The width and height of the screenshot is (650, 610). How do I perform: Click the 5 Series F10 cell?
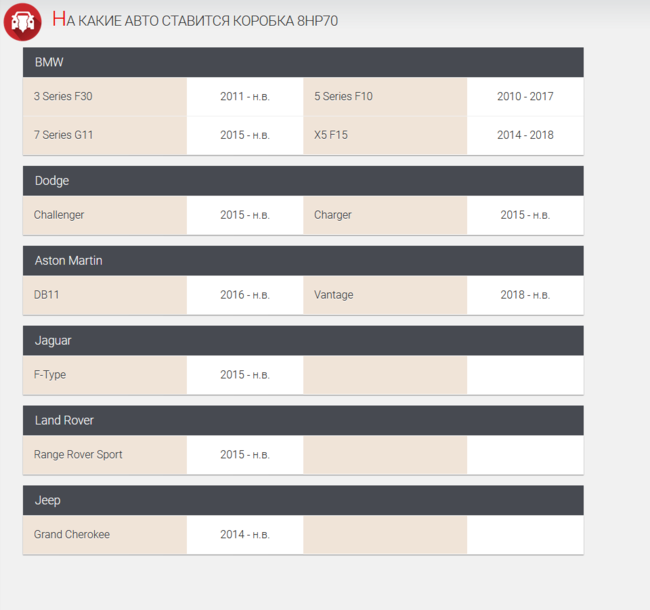tap(385, 97)
